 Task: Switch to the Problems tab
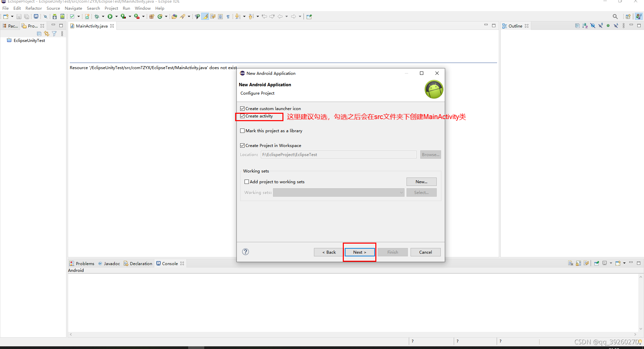point(82,263)
